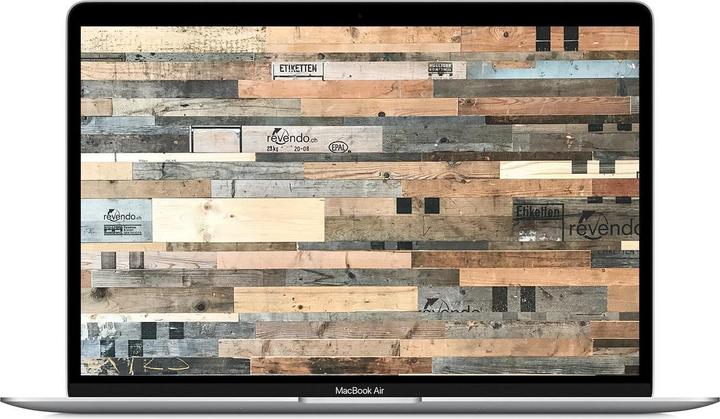
Task: Click the wide pale pine plank beside left revendo logo
Action: (238, 219)
